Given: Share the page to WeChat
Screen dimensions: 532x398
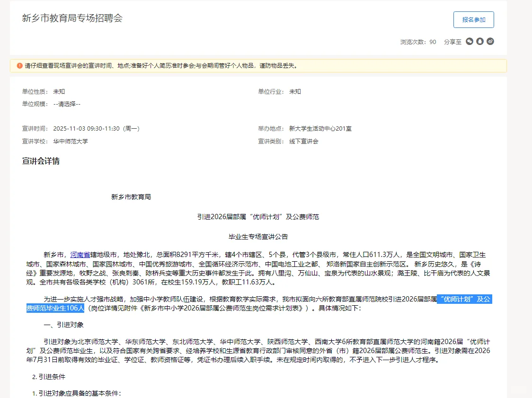Looking at the screenshot, I should click(469, 41).
